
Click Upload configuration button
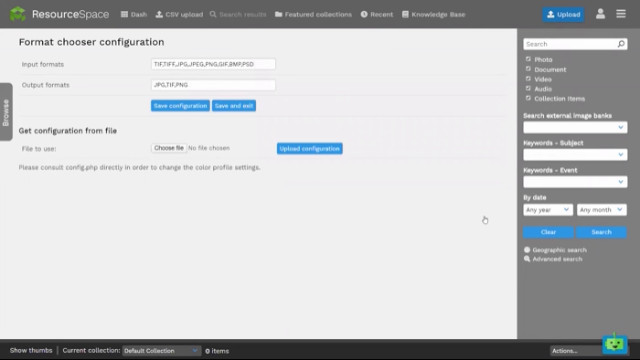coord(309,149)
